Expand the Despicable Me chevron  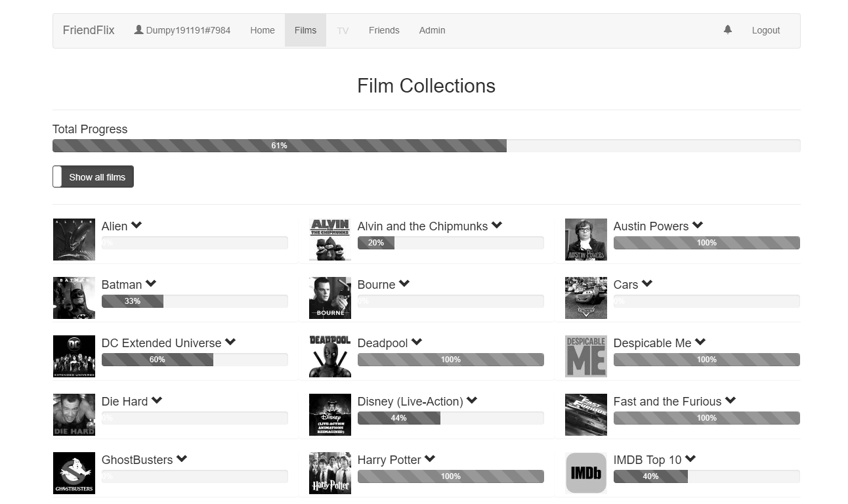[x=700, y=342]
